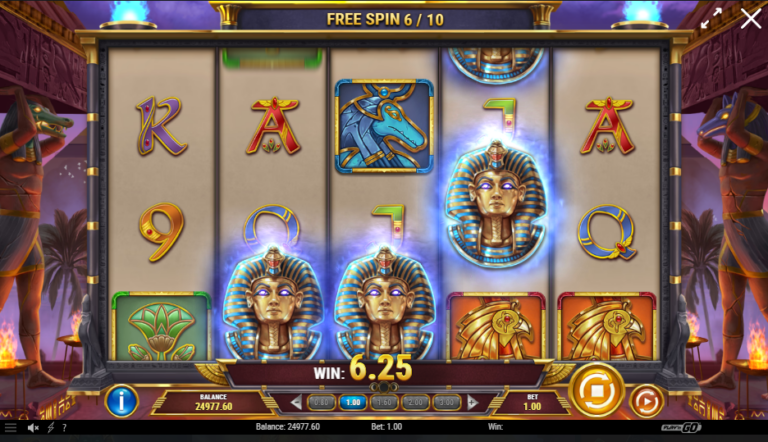Click the green lotus symbol on reel one
The width and height of the screenshot is (768, 442).
[x=161, y=326]
